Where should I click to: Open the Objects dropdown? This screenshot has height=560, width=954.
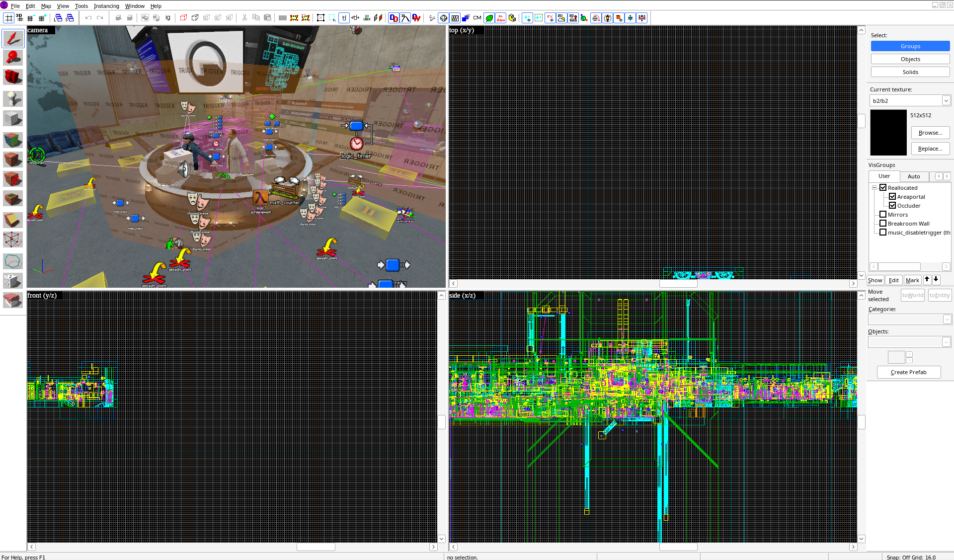[946, 342]
